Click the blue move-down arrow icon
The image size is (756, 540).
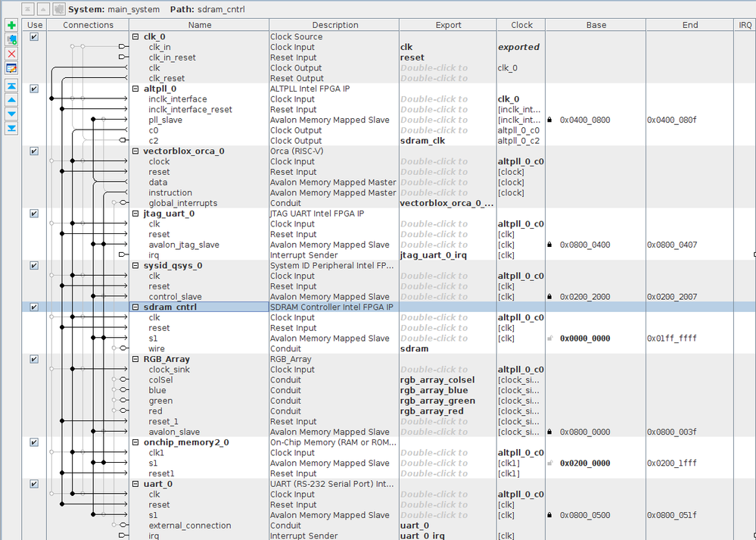(x=11, y=114)
